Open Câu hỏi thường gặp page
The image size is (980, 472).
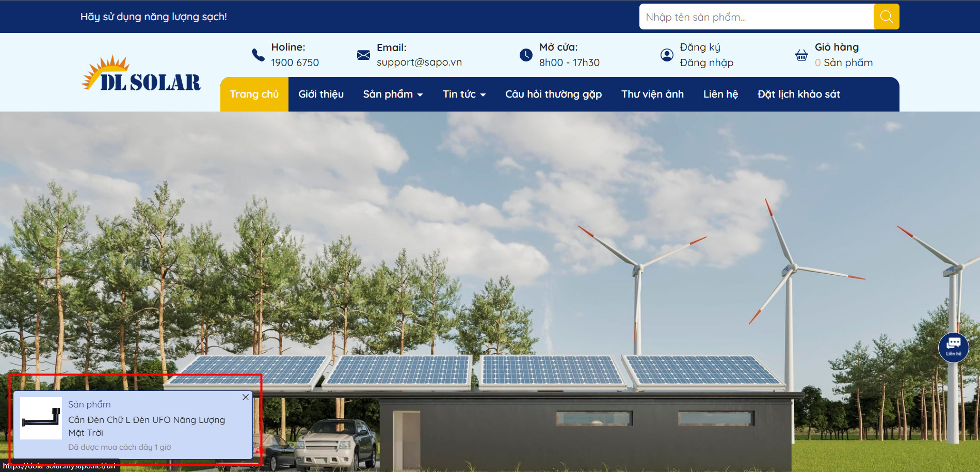pyautogui.click(x=553, y=94)
